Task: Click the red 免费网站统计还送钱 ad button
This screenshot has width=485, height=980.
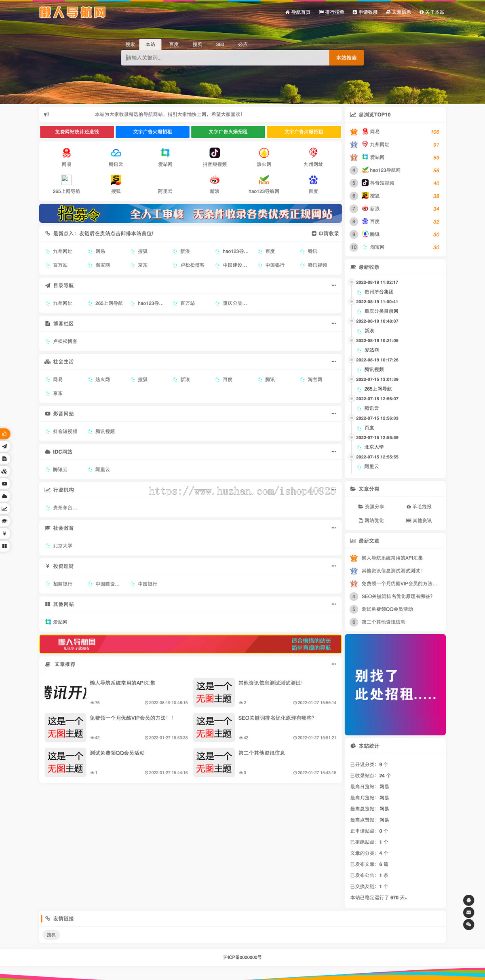Action: pos(77,132)
